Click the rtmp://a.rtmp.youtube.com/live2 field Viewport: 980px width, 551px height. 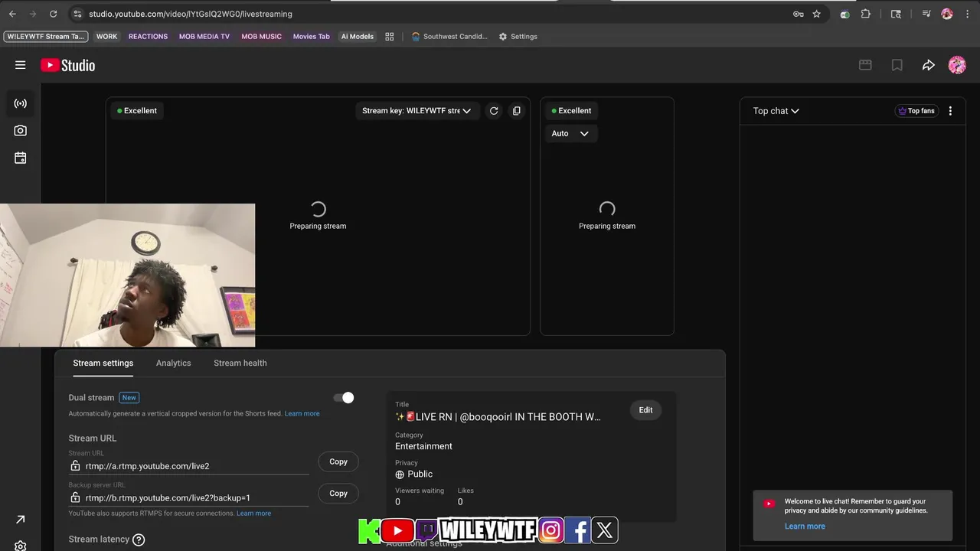point(189,466)
